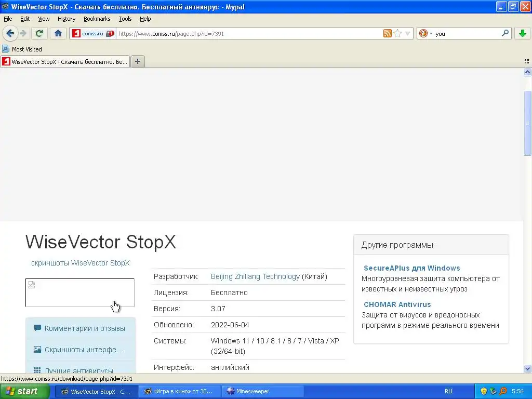Open 'Скриншоты интерфе...' sidebar item
The image size is (532, 399).
pyautogui.click(x=81, y=350)
